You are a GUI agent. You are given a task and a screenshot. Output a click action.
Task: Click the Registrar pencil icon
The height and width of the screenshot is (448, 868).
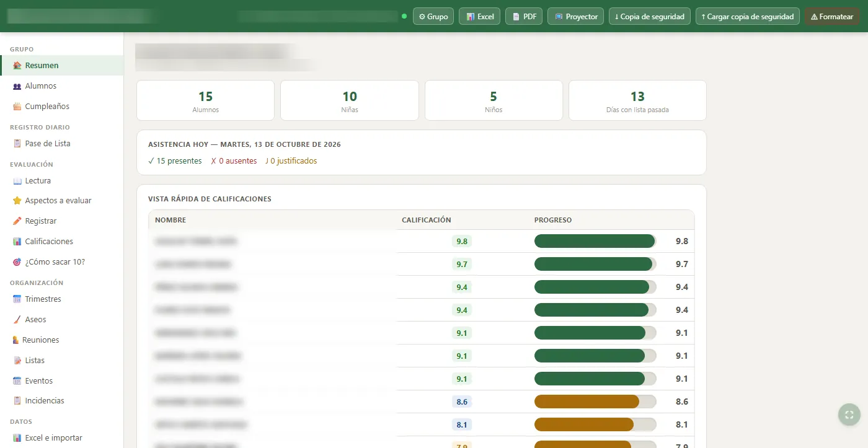click(x=17, y=221)
